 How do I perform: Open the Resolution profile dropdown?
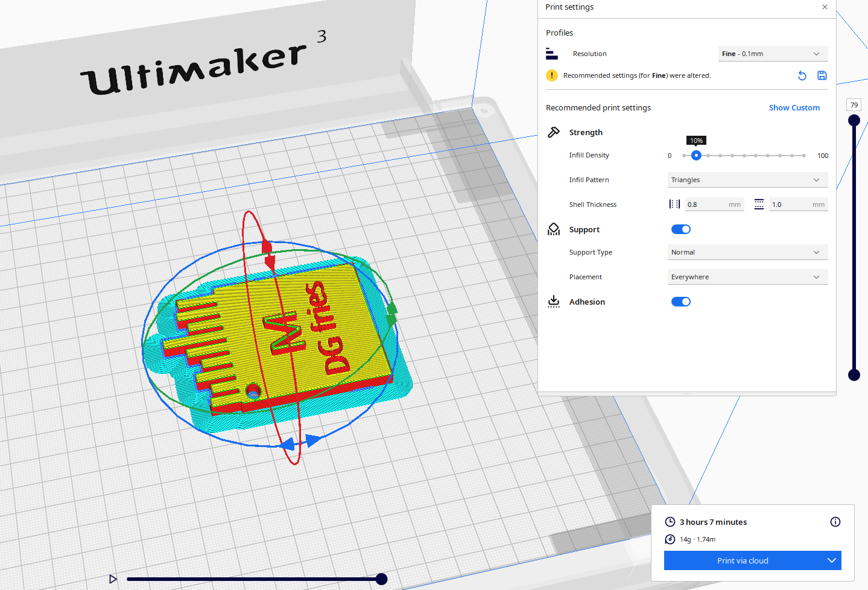coord(773,54)
